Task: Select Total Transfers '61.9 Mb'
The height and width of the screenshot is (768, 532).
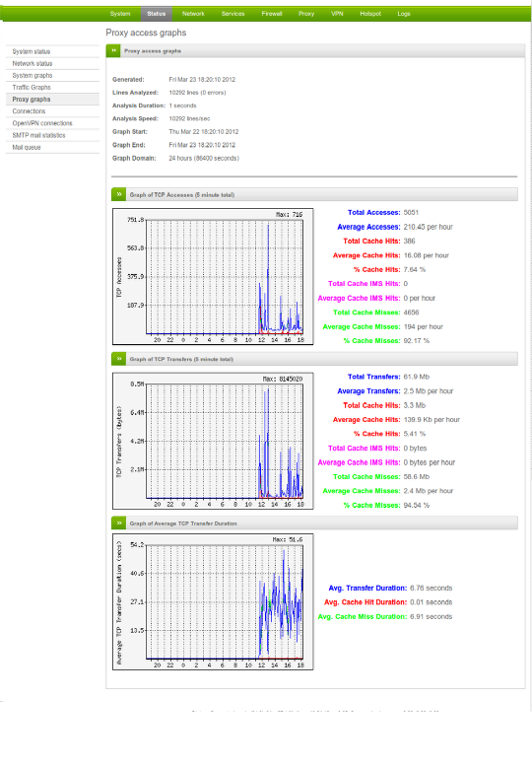Action: pyautogui.click(x=417, y=377)
